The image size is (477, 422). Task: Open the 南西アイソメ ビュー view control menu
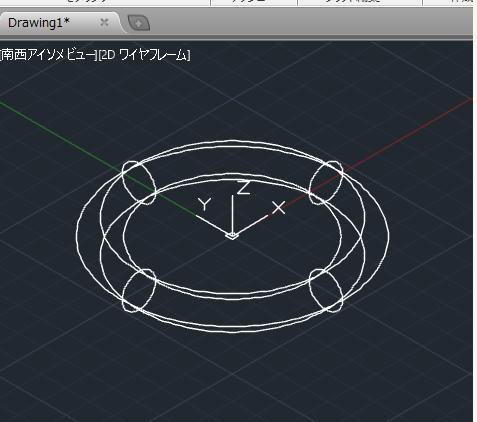pyautogui.click(x=48, y=55)
